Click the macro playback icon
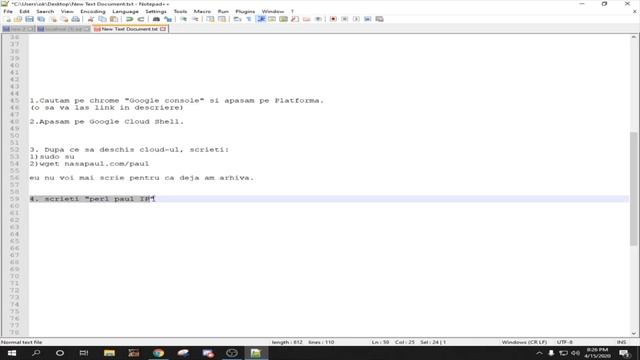Image resolution: width=640 pixels, height=360 pixels. tap(356, 19)
